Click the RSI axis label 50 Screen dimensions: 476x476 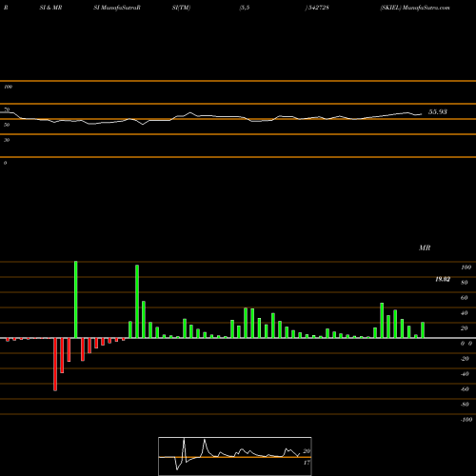click(7, 125)
